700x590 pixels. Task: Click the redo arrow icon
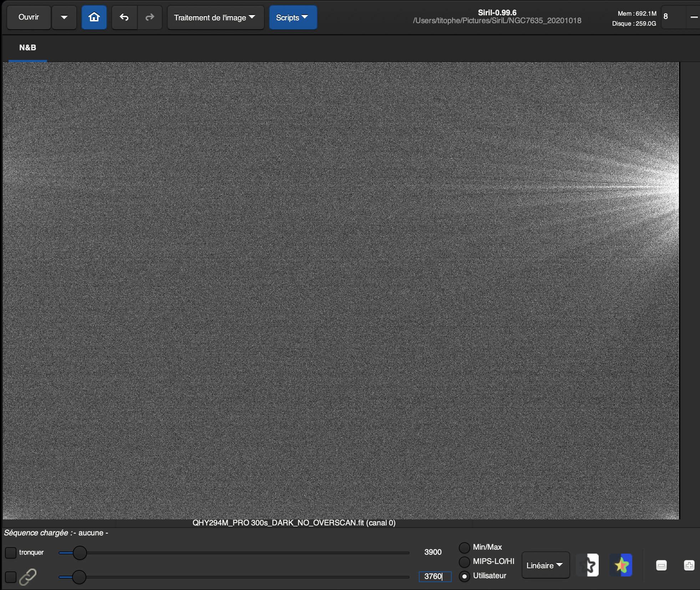pyautogui.click(x=150, y=17)
